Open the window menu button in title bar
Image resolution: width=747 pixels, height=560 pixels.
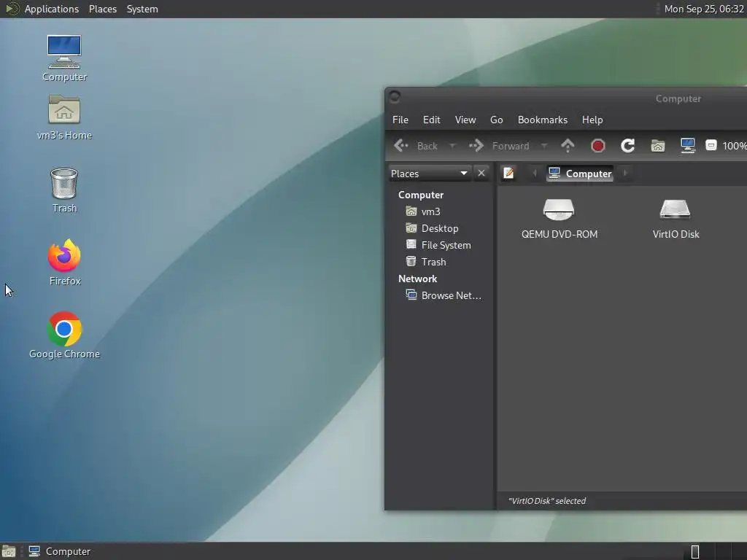pos(395,97)
